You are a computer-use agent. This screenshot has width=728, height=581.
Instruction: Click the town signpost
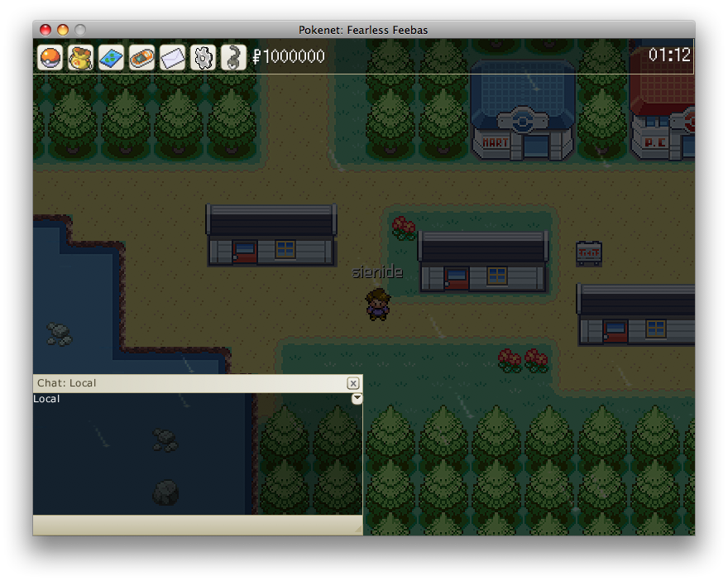click(x=589, y=253)
